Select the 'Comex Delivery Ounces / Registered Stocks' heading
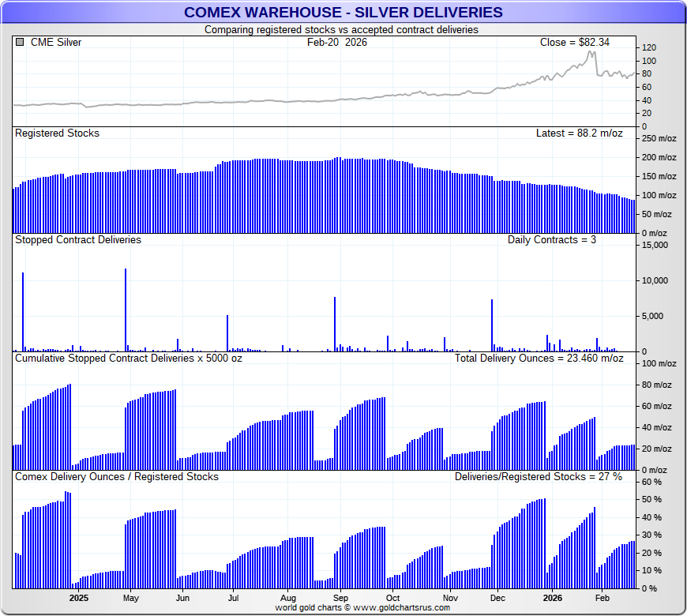This screenshot has height=616, width=687. pyautogui.click(x=117, y=477)
